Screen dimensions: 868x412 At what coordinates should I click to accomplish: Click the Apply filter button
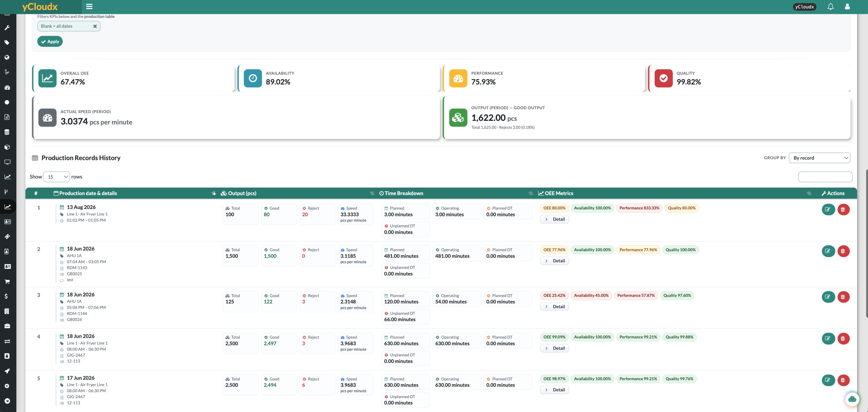pyautogui.click(x=50, y=42)
